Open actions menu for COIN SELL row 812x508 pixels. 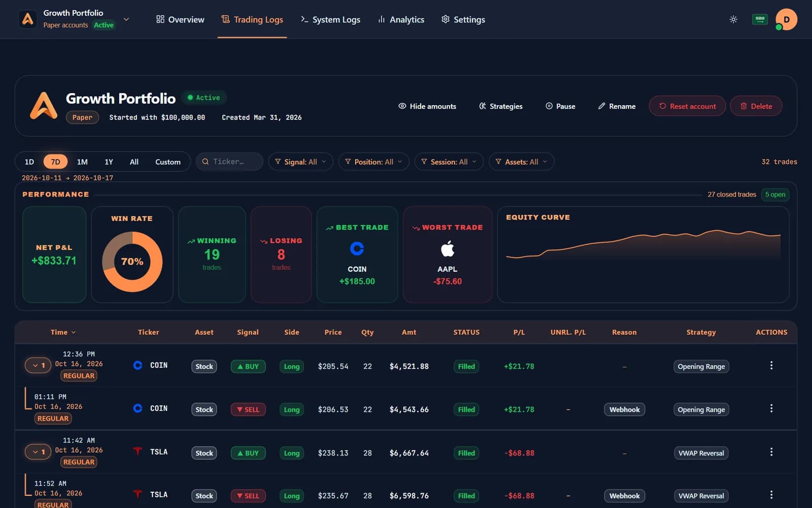tap(771, 408)
